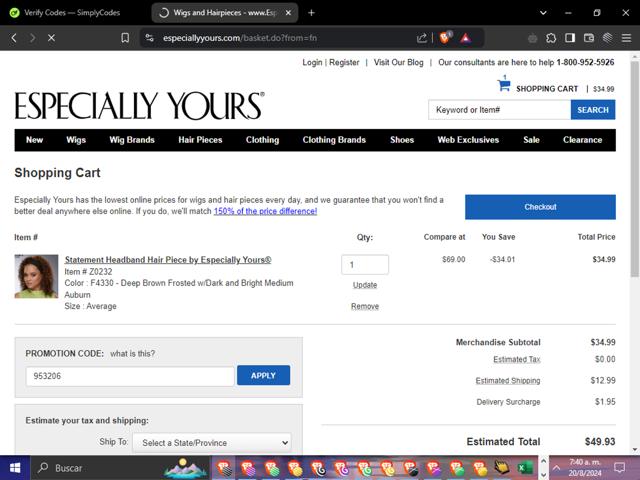Open Statement Headband Hair Piece product link
The height and width of the screenshot is (480, 640).
(168, 260)
